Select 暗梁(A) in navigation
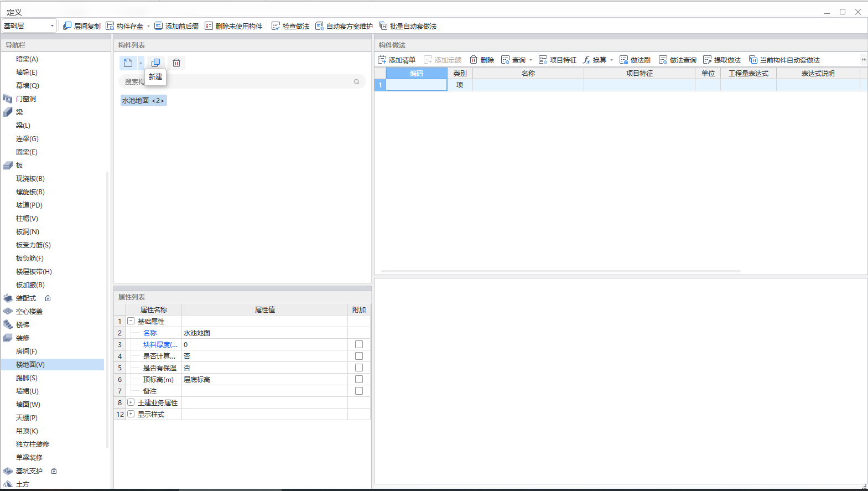The height and width of the screenshot is (491, 868). coord(27,59)
